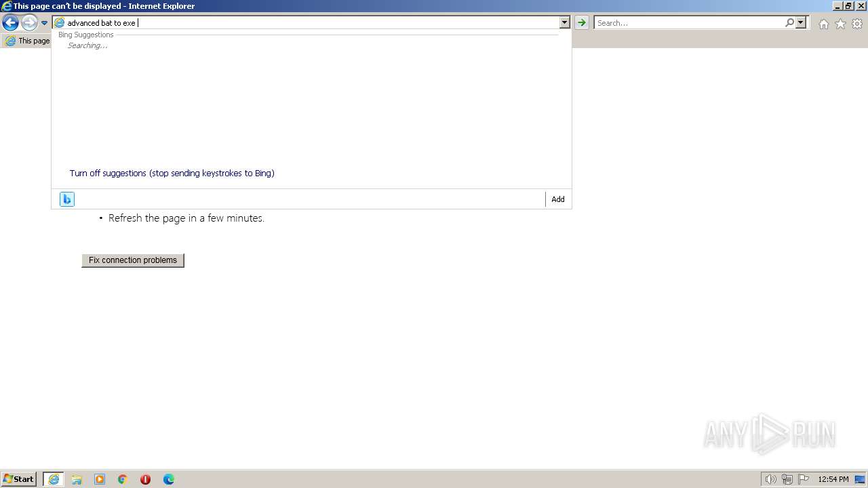Open File Explorer from the taskbar
This screenshot has width=868, height=488.
77,479
